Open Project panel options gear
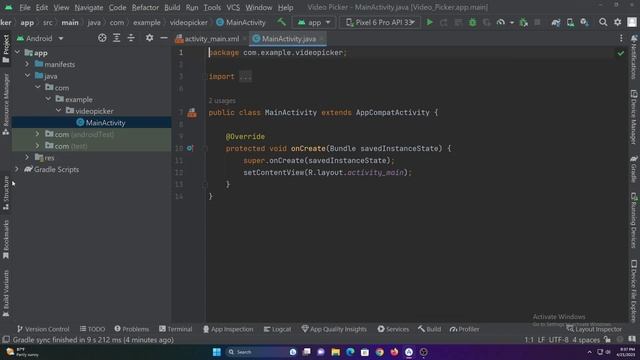The image size is (640, 360). pos(149,38)
